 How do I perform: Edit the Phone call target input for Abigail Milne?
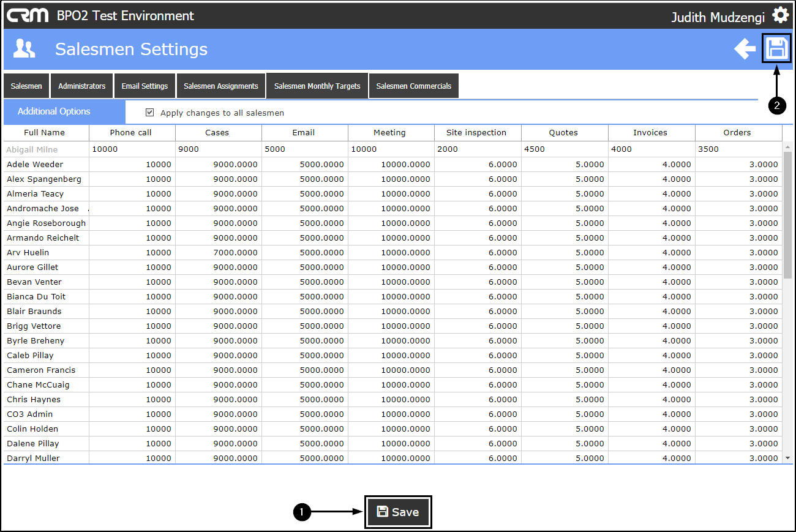point(132,149)
